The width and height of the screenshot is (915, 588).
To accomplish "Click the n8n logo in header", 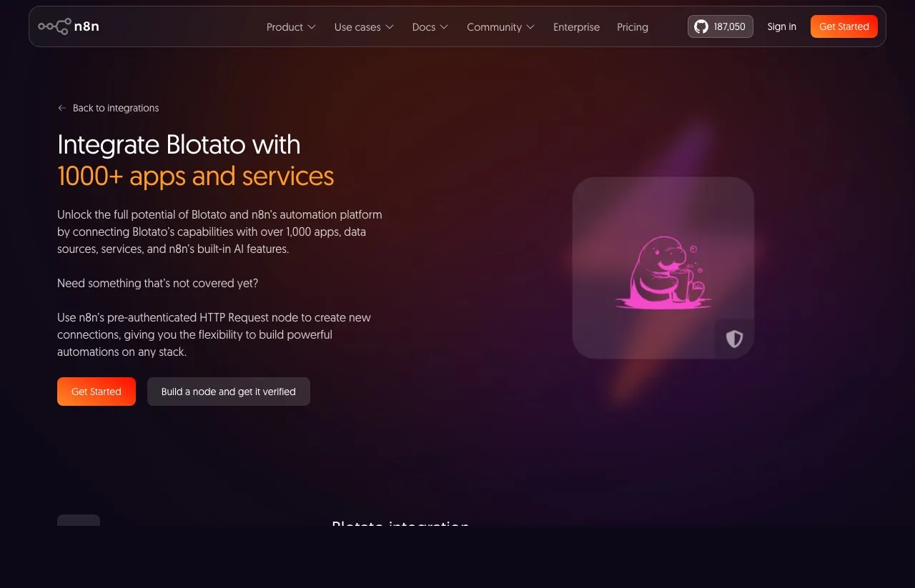I will 69,26.
